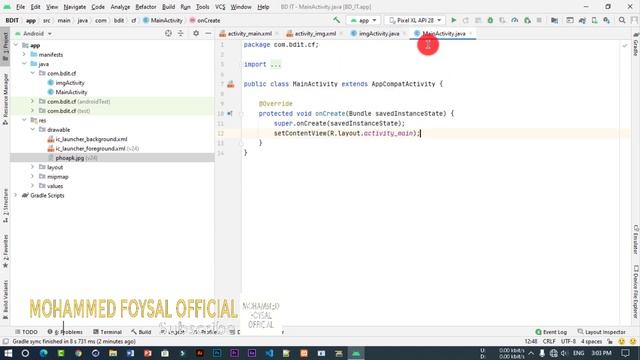Open Windows Start menu

coord(8,353)
